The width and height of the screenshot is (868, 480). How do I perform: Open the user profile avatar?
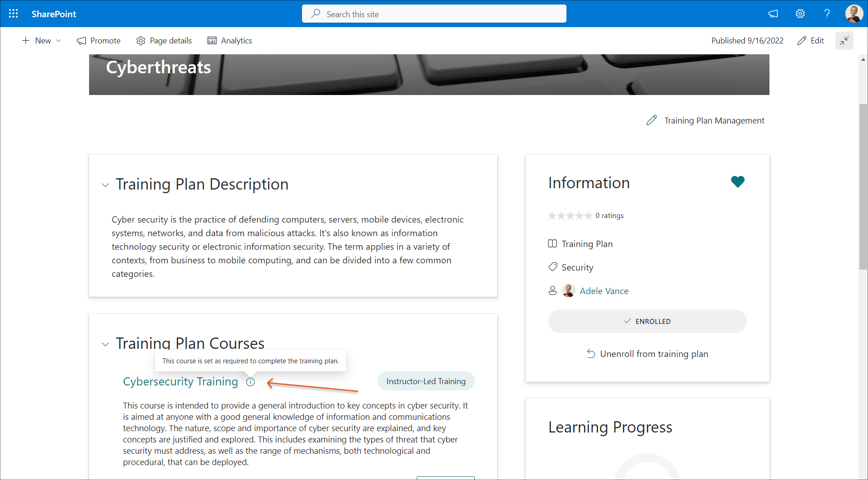pyautogui.click(x=854, y=14)
